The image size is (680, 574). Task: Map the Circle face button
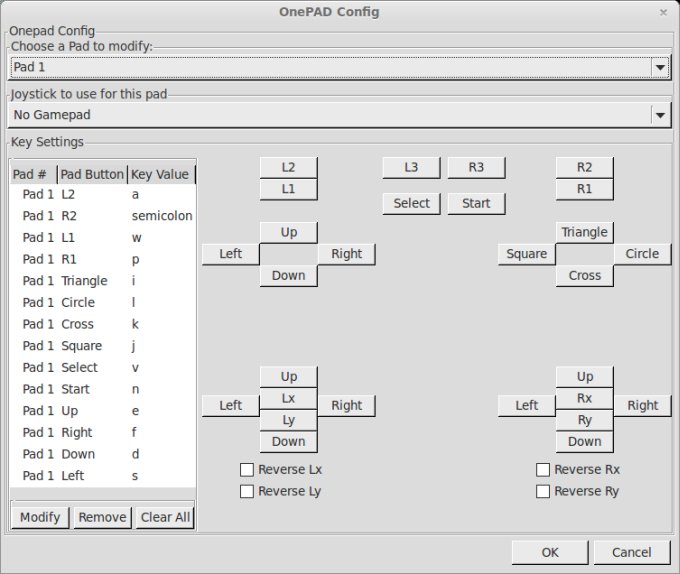click(x=642, y=254)
